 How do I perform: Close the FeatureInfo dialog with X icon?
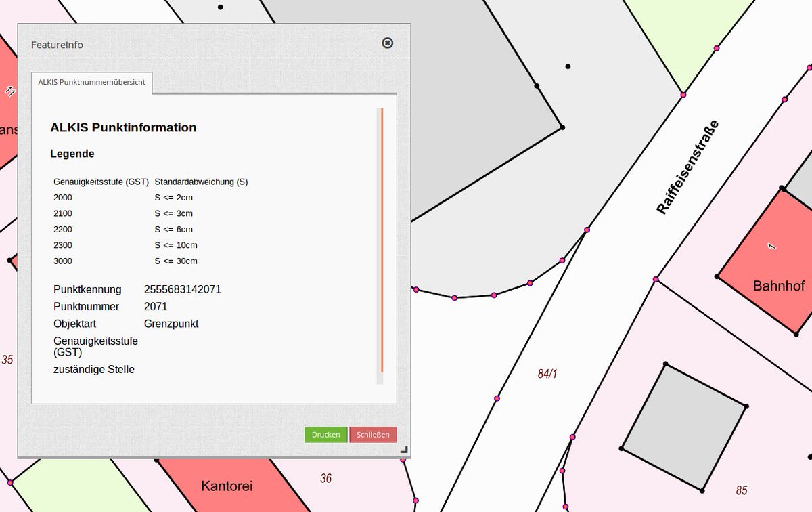pos(388,43)
